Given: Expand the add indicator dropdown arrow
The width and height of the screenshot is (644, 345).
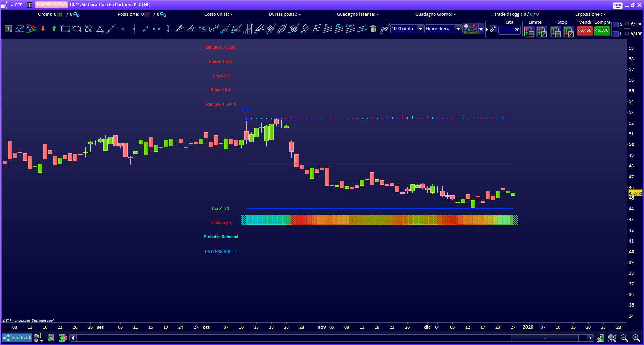Looking at the screenshot, I should (481, 29).
